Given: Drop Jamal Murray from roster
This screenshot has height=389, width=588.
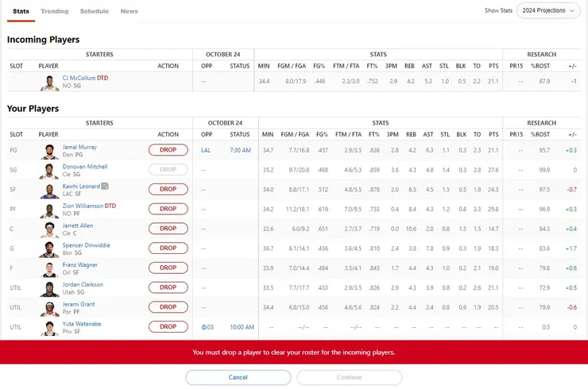Looking at the screenshot, I should (x=168, y=150).
